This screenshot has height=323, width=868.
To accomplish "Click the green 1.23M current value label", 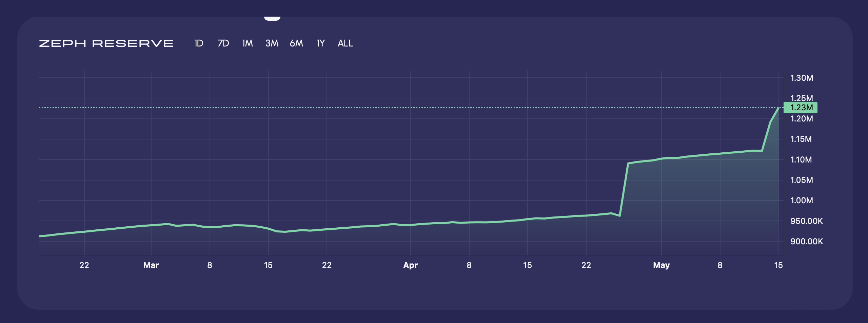I will tap(801, 108).
